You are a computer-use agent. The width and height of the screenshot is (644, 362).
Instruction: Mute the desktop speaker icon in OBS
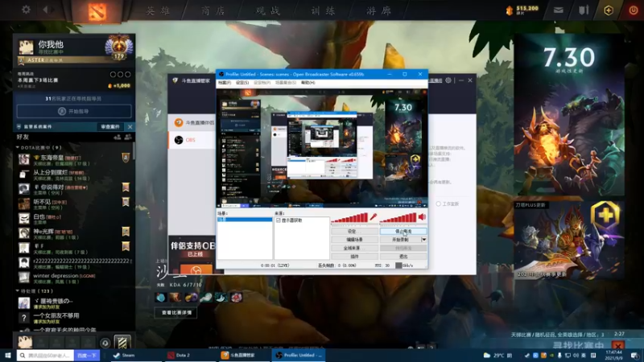point(422,217)
